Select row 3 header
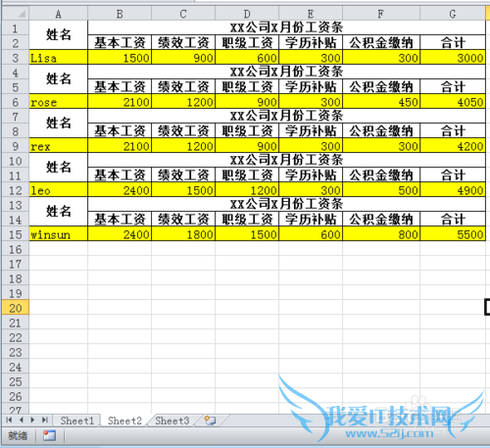The height and width of the screenshot is (448, 490). coord(16,58)
